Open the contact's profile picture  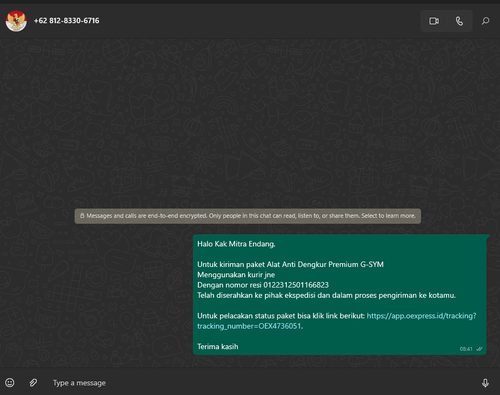(16, 21)
